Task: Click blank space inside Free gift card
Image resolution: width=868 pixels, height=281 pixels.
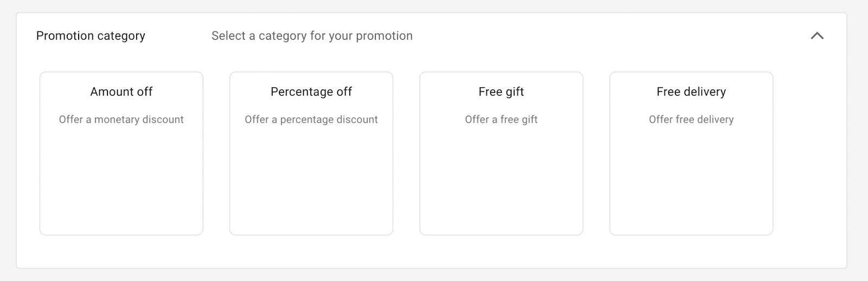Action: pos(501,184)
